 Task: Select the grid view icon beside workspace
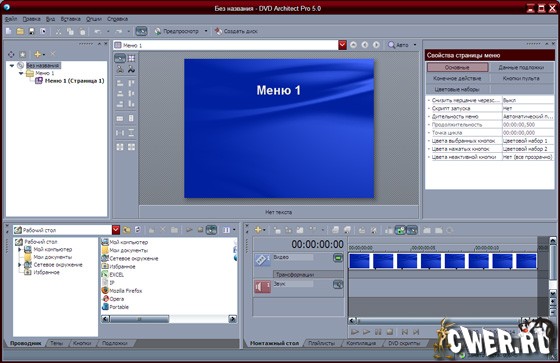(131, 58)
